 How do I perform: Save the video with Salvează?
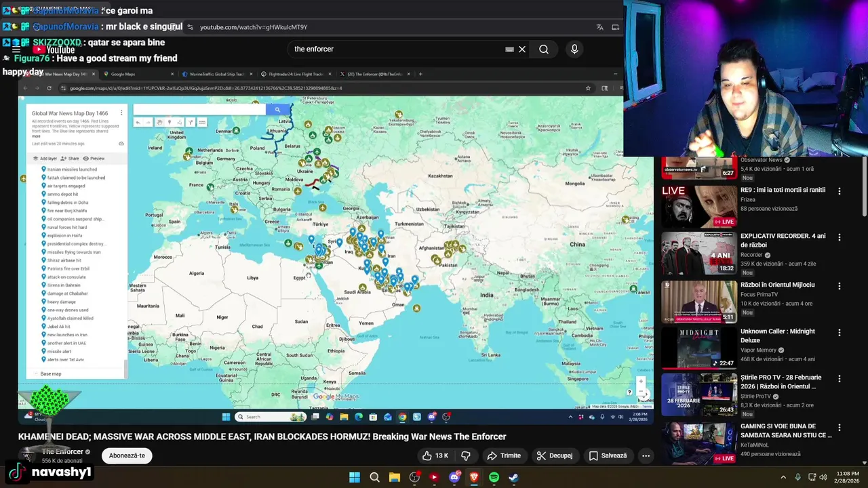point(608,456)
